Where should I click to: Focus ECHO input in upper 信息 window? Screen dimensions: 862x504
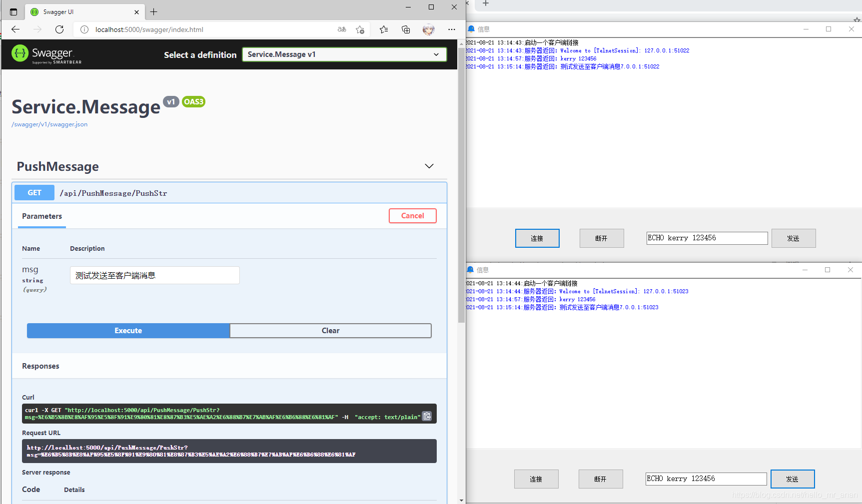pos(707,238)
